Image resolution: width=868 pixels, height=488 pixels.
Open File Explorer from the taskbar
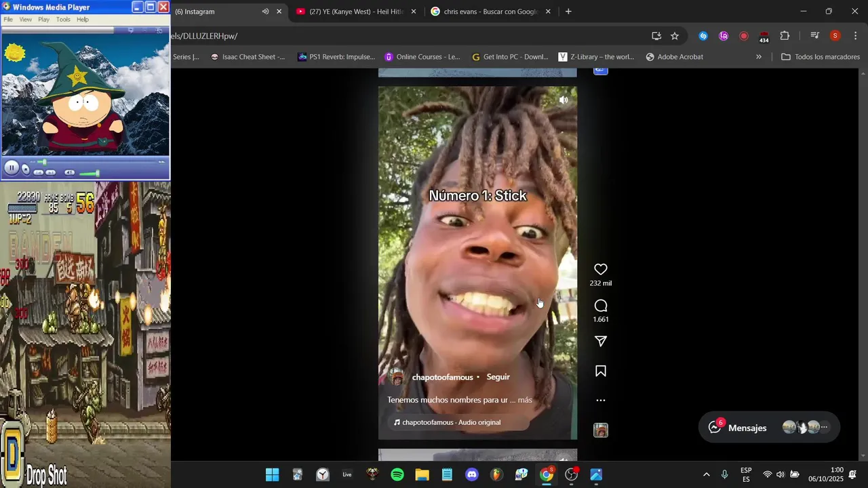click(422, 474)
